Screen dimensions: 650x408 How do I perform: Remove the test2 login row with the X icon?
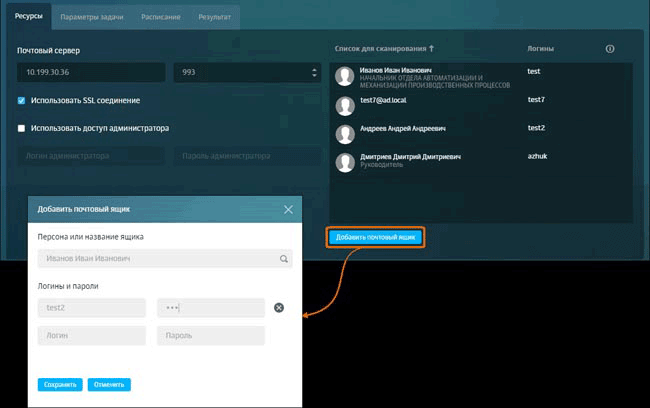point(279,308)
